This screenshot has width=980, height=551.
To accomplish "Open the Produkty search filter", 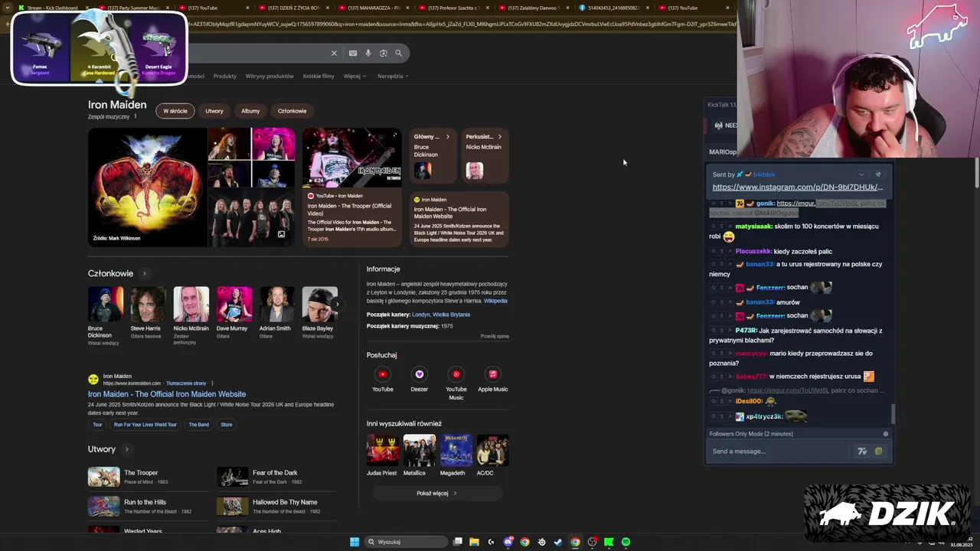I will [225, 76].
